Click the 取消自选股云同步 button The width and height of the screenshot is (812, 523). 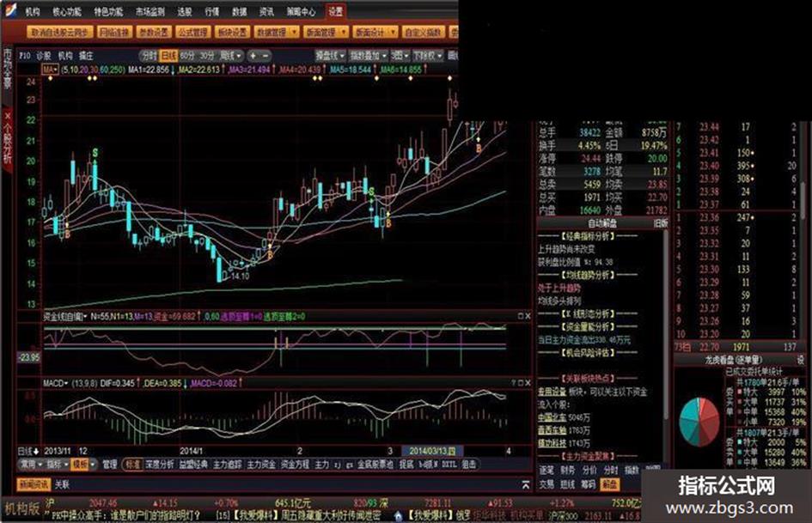pyautogui.click(x=61, y=32)
